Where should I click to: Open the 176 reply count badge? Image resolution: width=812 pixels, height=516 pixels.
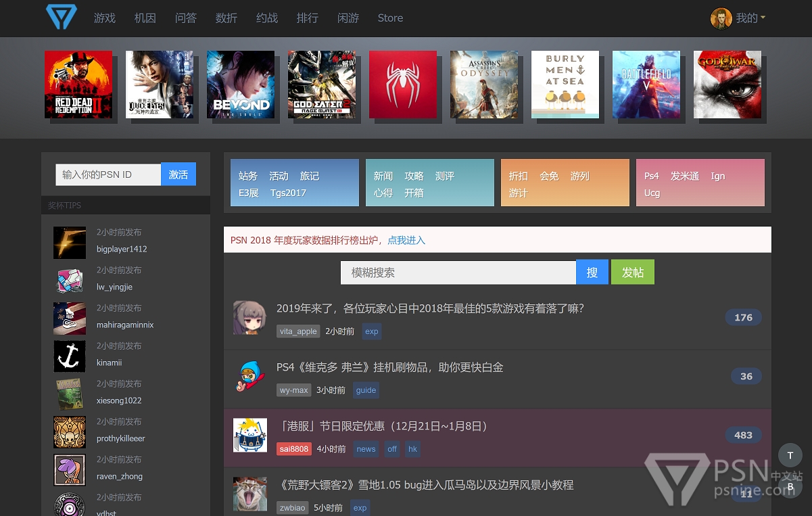(744, 317)
